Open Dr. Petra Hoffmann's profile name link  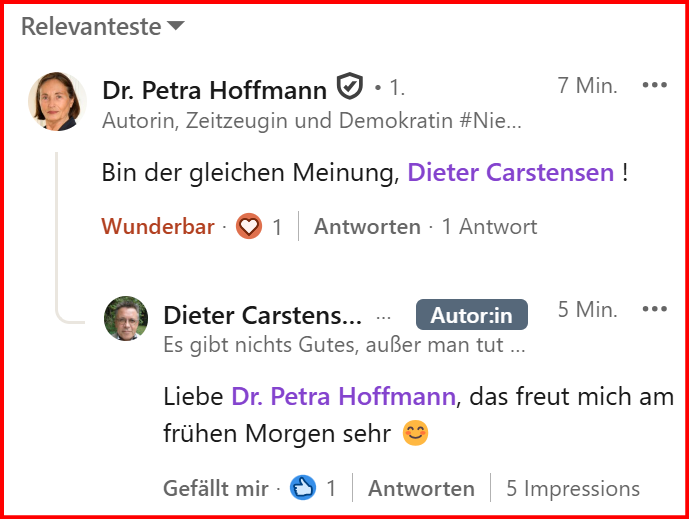214,90
